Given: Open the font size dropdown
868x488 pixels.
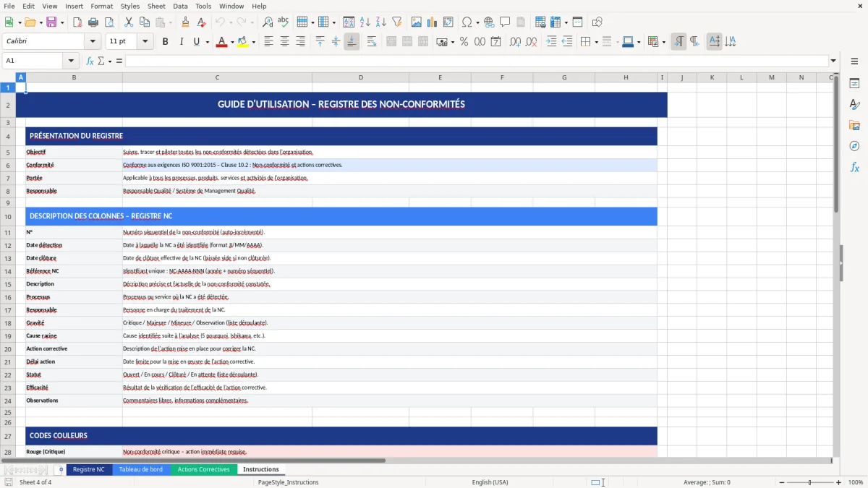Looking at the screenshot, I should click(x=144, y=41).
